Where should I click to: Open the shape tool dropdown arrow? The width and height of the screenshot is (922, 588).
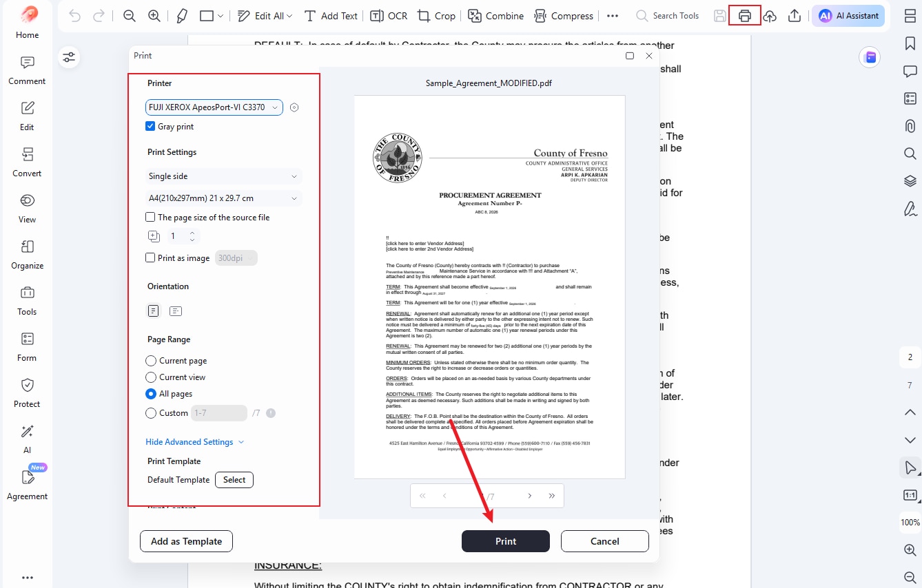coord(221,16)
